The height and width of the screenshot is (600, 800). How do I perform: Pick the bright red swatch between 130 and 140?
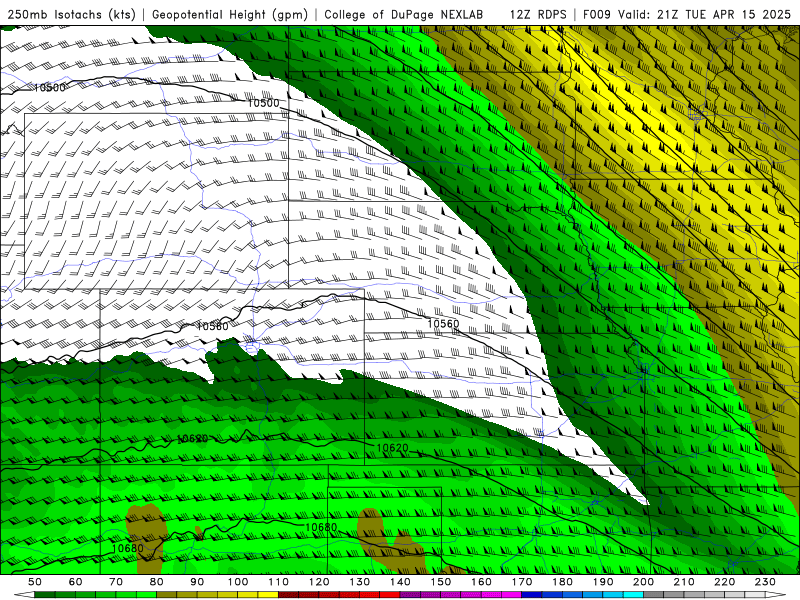[390, 595]
